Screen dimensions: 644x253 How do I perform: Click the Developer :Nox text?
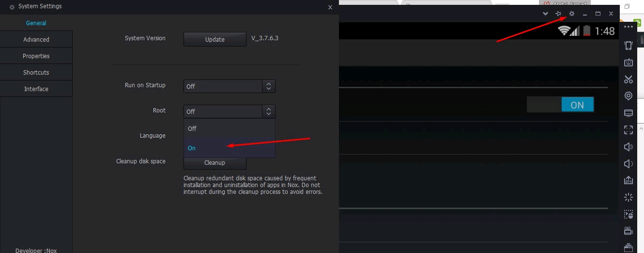36,250
